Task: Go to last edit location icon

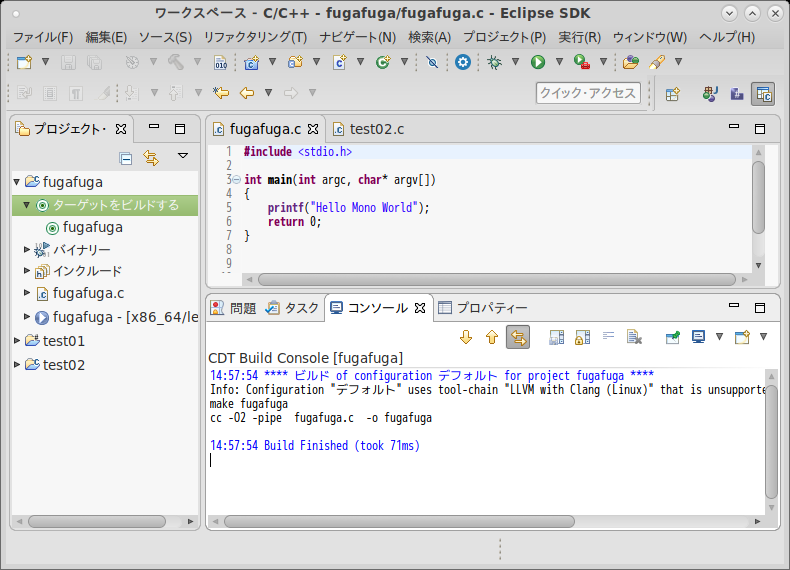Action: pyautogui.click(x=221, y=93)
